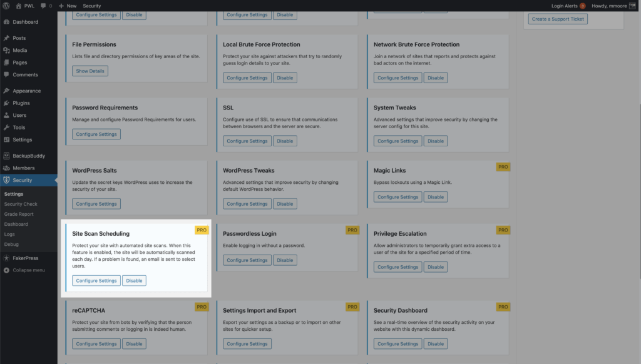
Task: Configure Settings for Password Requirements
Action: pos(96,134)
